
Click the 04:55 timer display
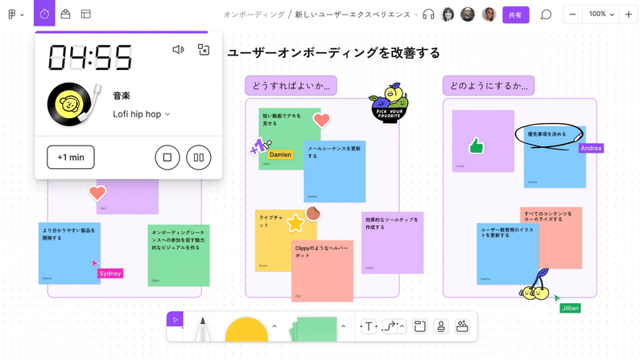(x=90, y=57)
